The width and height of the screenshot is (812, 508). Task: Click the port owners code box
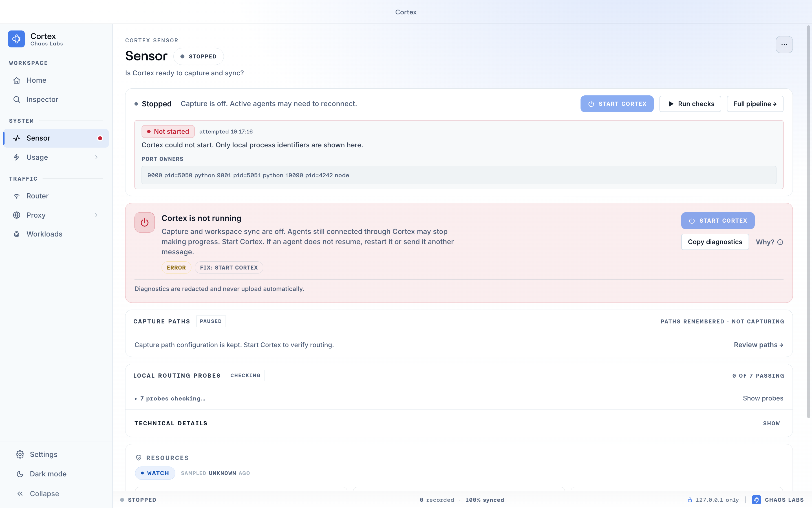(x=459, y=175)
